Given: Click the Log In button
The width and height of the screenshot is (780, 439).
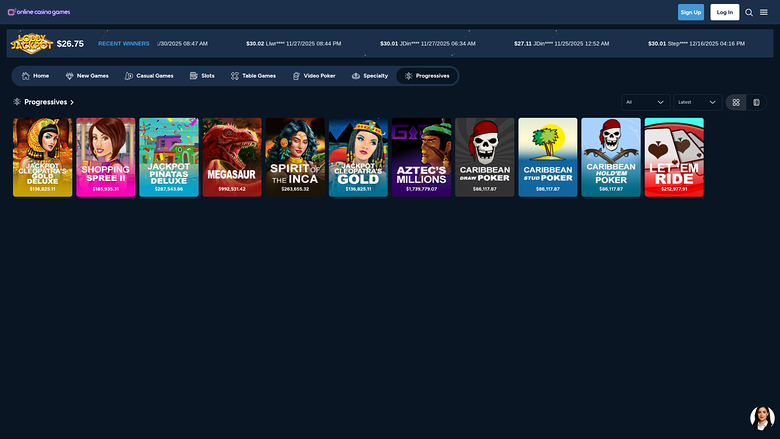Looking at the screenshot, I should click(725, 12).
